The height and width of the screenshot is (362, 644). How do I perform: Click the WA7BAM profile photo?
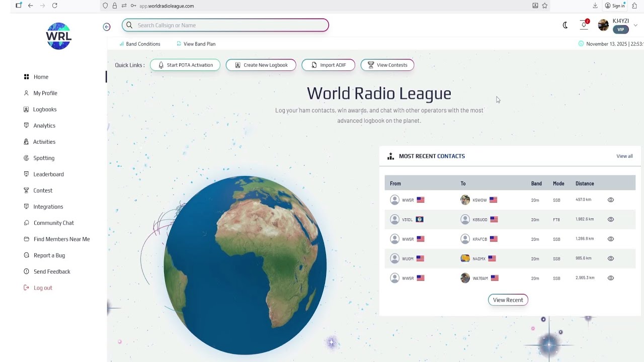point(465,278)
